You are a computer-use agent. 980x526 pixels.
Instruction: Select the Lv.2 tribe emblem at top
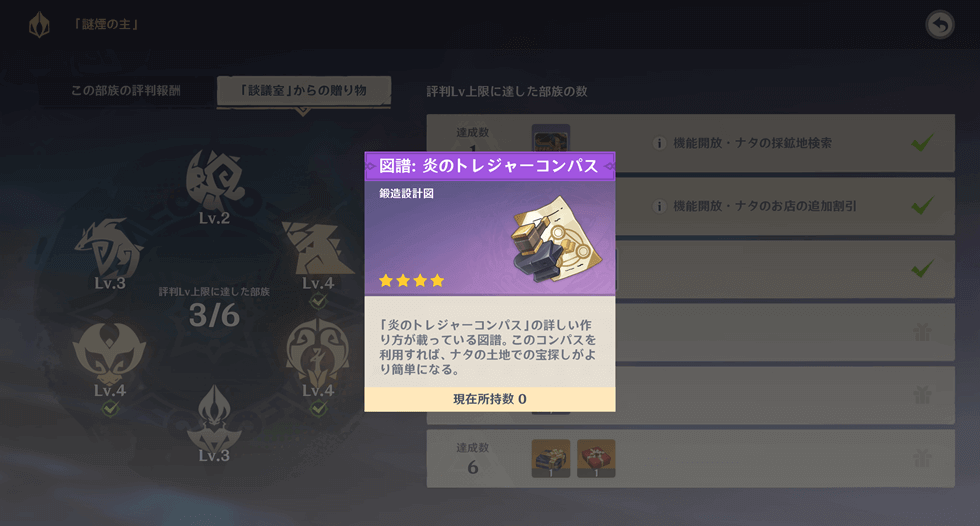click(214, 181)
